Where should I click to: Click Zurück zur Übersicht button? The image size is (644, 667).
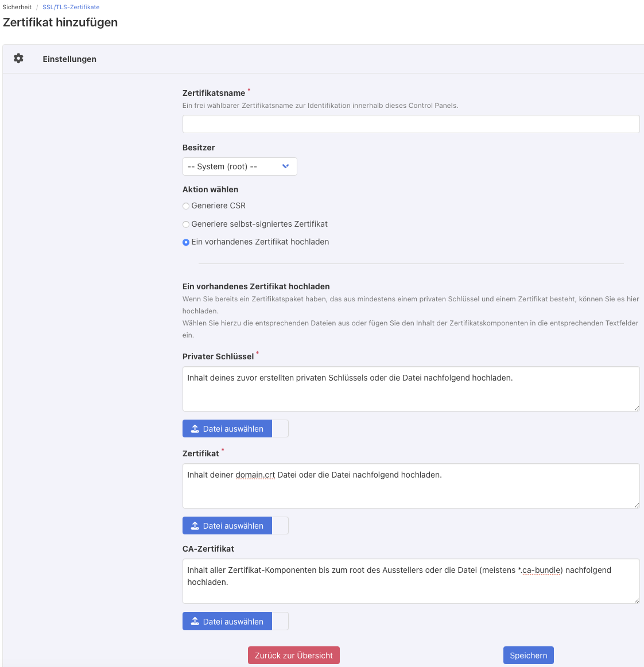[x=293, y=656]
